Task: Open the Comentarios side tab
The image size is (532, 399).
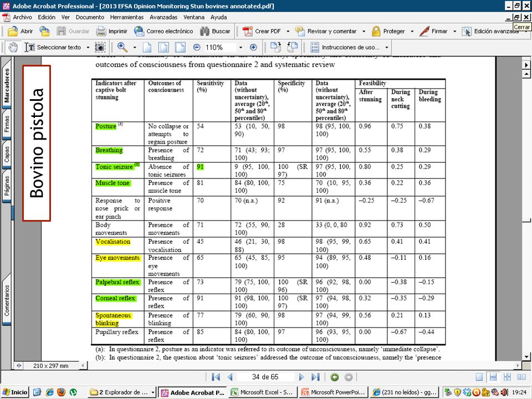Action: (x=7, y=300)
